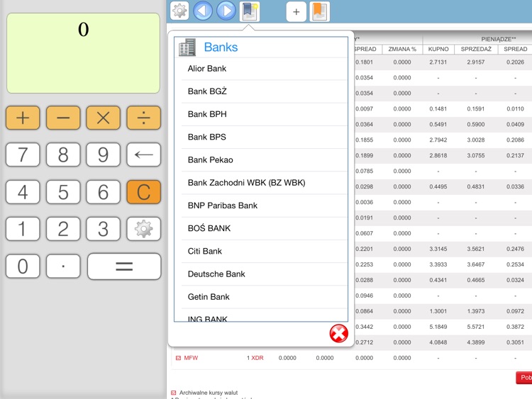This screenshot has width=532, height=399.
Task: Tap calculator digit 3
Action: pyautogui.click(x=103, y=229)
